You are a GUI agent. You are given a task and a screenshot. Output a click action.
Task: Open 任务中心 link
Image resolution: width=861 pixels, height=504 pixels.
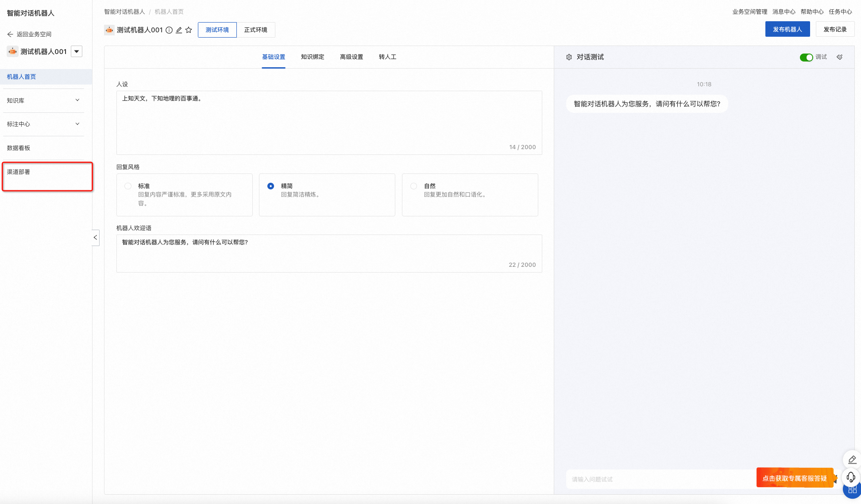840,12
